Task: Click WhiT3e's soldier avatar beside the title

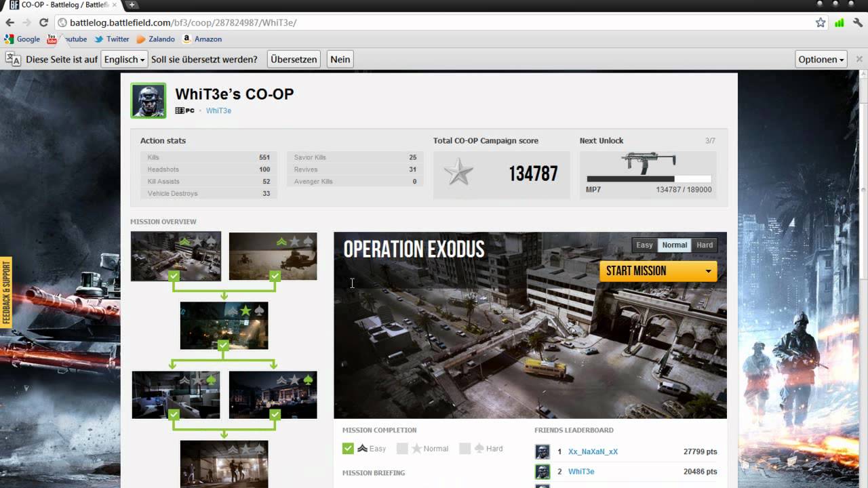Action: click(148, 101)
